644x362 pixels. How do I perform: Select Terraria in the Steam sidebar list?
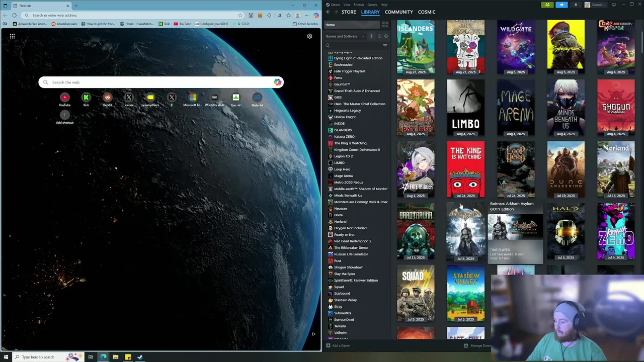[x=340, y=326]
